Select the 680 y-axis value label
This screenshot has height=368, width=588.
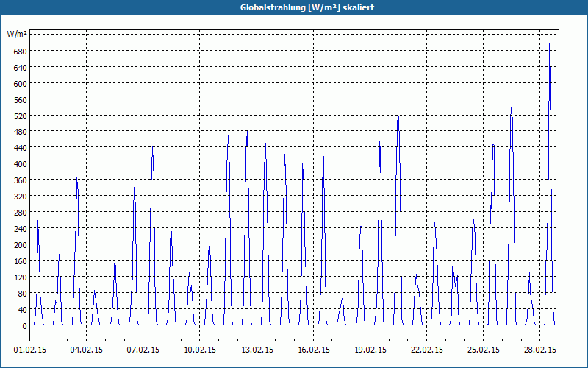tap(21, 51)
